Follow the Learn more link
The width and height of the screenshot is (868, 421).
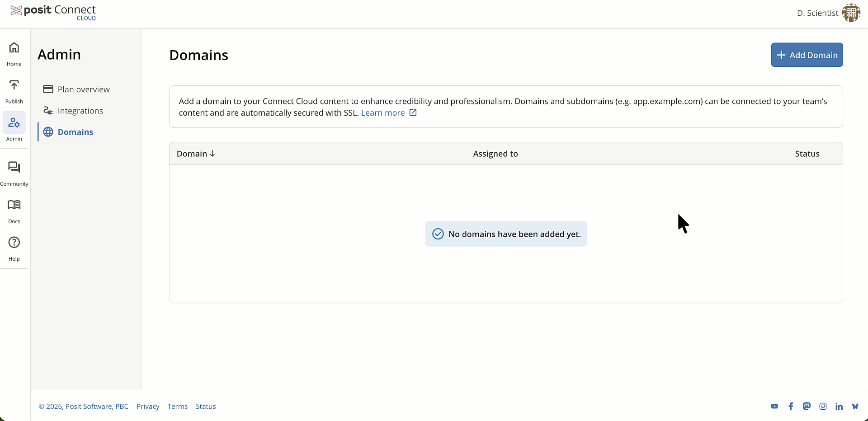[383, 113]
